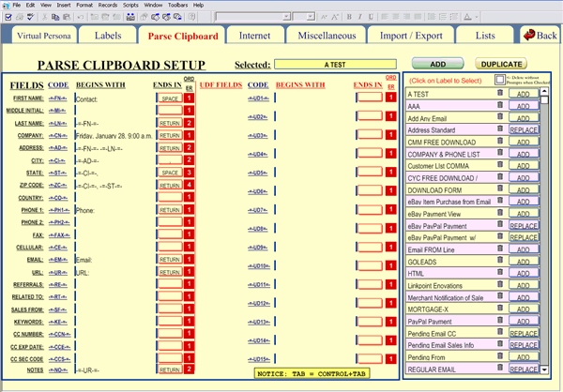The height and width of the screenshot is (392, 563).
Task: Open the File menu
Action: (17, 5)
